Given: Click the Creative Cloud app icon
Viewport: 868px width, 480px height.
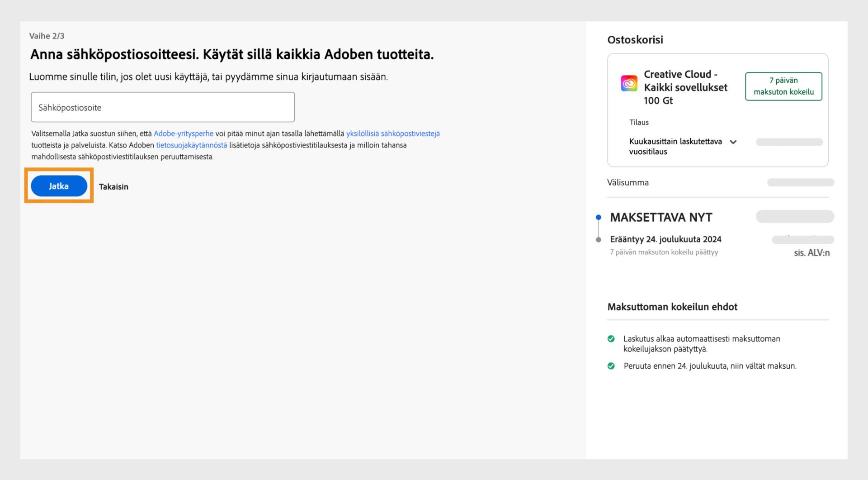Looking at the screenshot, I should point(629,83).
